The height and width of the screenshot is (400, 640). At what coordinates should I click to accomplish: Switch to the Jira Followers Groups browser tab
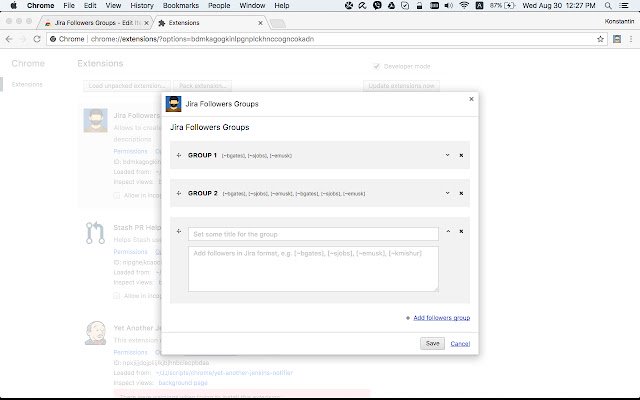coord(95,23)
